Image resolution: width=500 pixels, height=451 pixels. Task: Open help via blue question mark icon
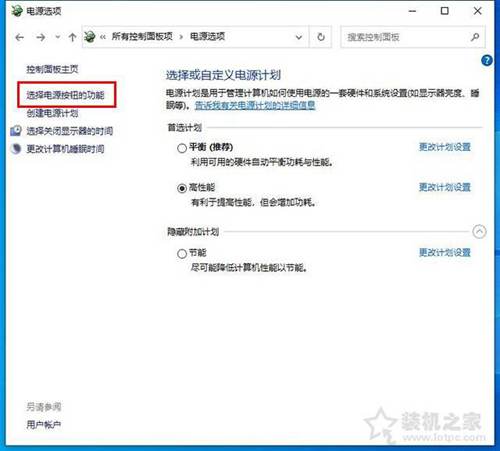coord(487,61)
